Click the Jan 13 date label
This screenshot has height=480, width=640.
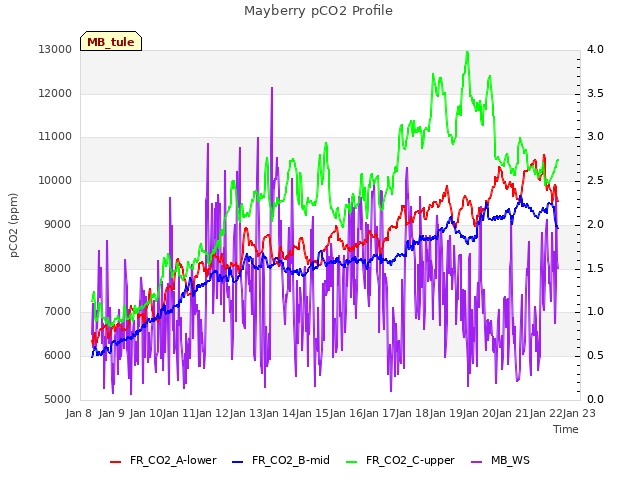pos(246,413)
